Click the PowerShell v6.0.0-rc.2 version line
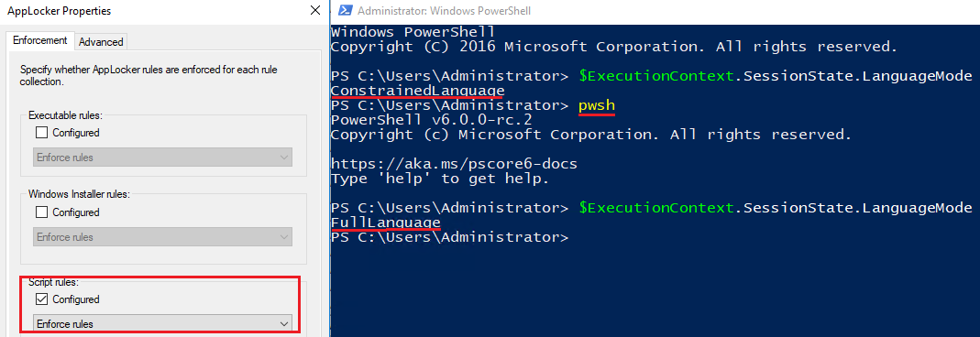 [431, 121]
